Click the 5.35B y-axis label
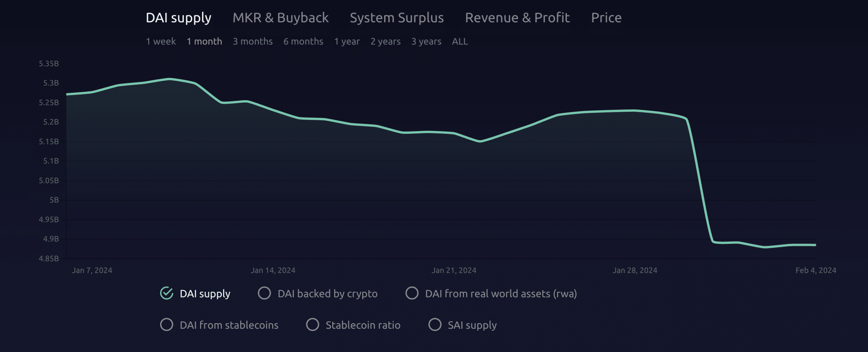This screenshot has width=868, height=352. [x=49, y=64]
